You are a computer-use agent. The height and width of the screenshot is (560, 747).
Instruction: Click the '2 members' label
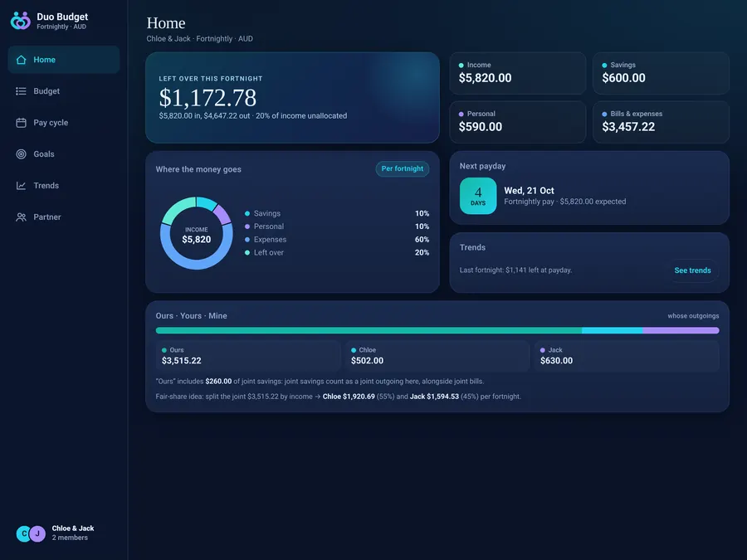[x=70, y=538]
